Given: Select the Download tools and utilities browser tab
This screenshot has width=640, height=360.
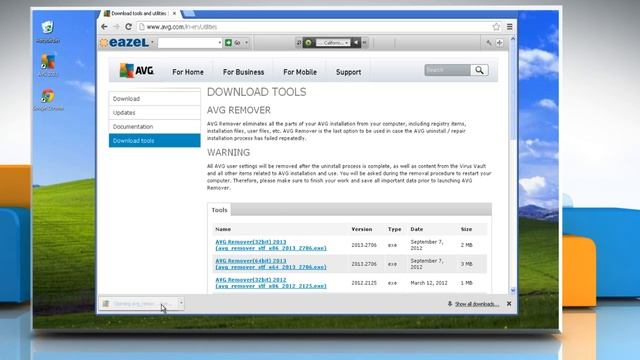Looking at the screenshot, I should pyautogui.click(x=140, y=13).
